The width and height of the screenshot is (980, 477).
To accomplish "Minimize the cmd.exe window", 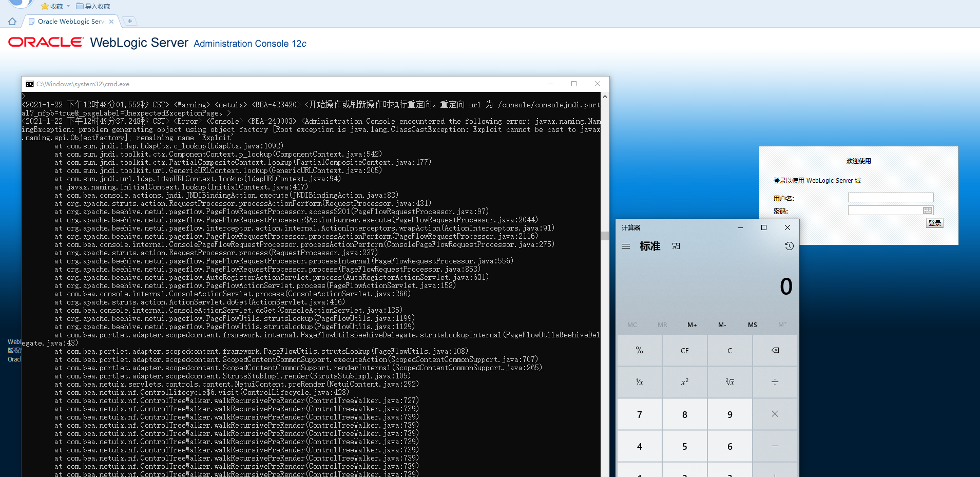I will pos(551,84).
